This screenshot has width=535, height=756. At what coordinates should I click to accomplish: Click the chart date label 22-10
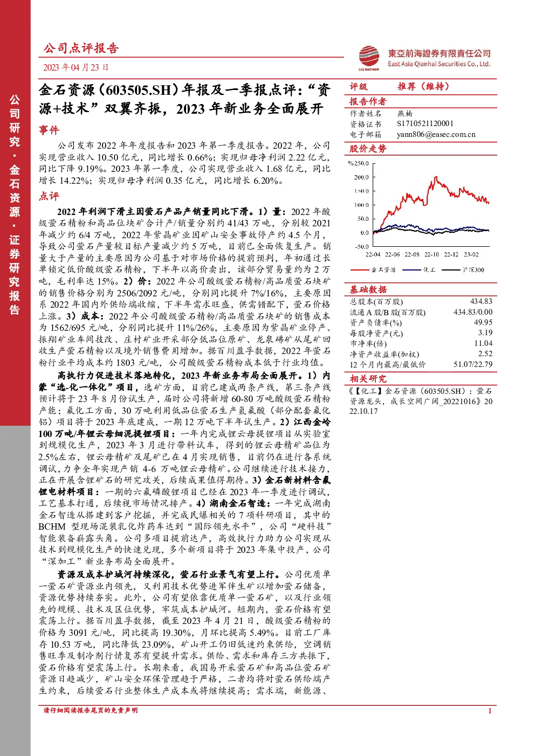[x=431, y=254]
